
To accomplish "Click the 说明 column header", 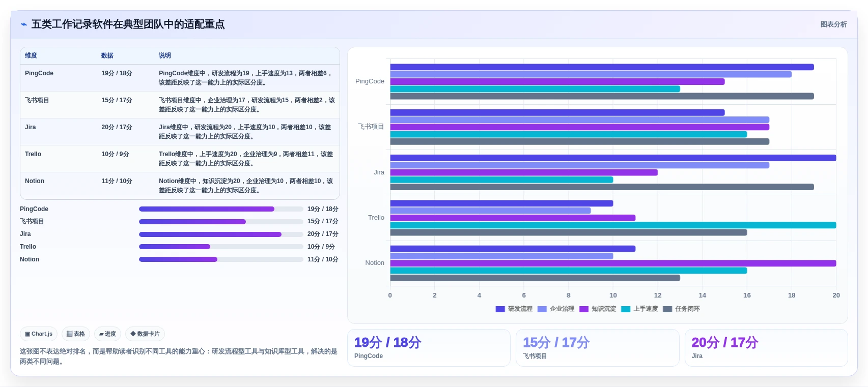I will [x=165, y=55].
